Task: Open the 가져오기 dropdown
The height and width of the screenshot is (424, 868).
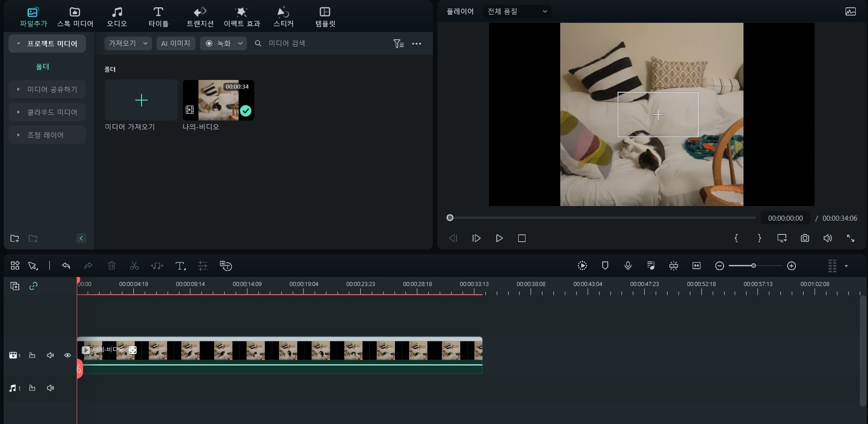Action: (x=128, y=43)
